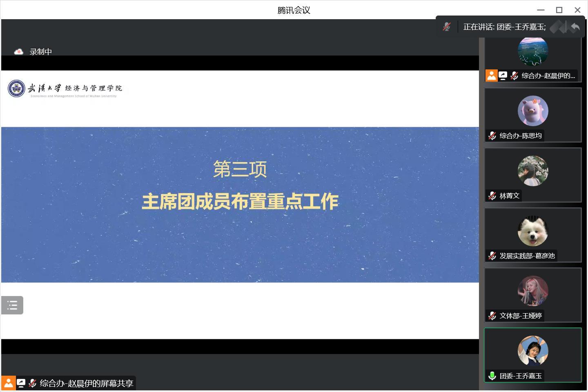Click the orange host badge on 综合办-赵晨伊 tile
Image resolution: width=588 pixels, height=392 pixels.
click(x=491, y=76)
